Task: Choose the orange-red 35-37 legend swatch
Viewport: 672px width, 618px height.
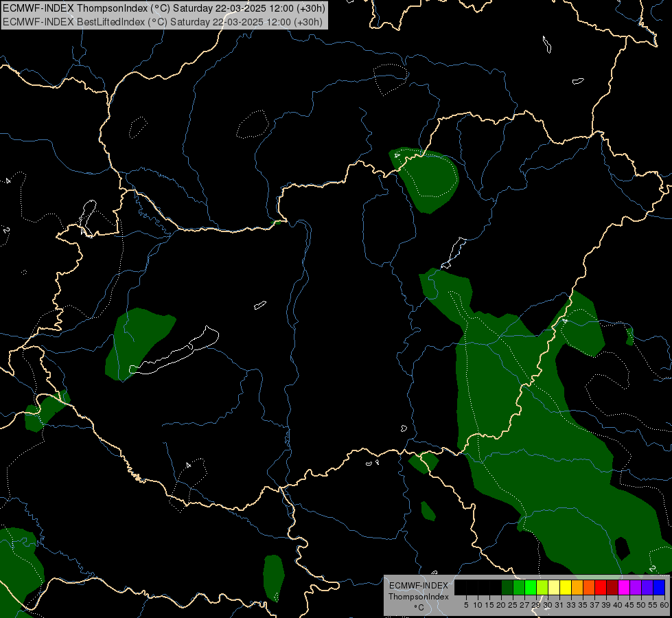Action: pos(589,587)
